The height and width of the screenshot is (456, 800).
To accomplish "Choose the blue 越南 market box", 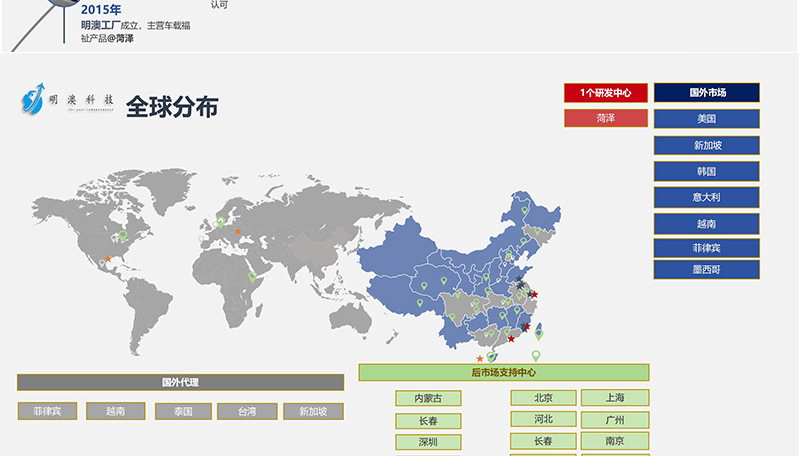I will (707, 224).
